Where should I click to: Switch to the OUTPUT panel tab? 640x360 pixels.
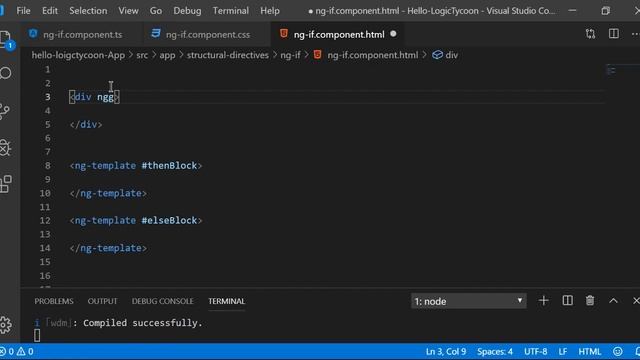click(102, 301)
